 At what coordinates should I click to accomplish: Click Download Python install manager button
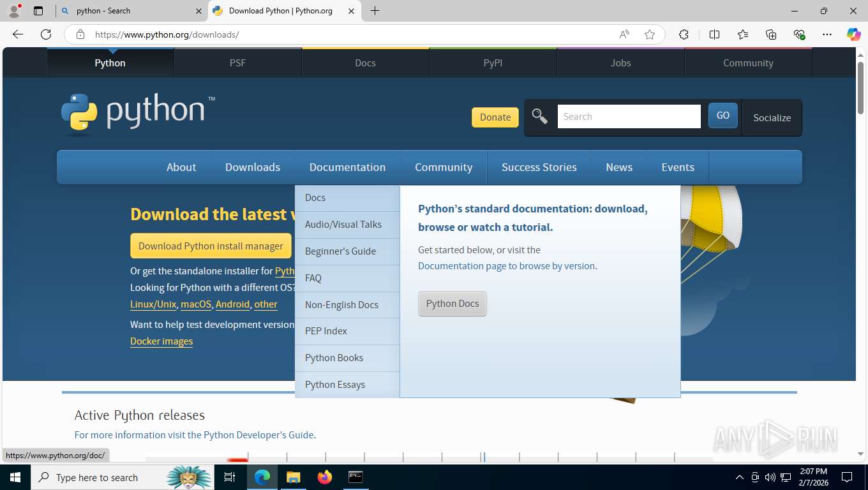tap(211, 246)
